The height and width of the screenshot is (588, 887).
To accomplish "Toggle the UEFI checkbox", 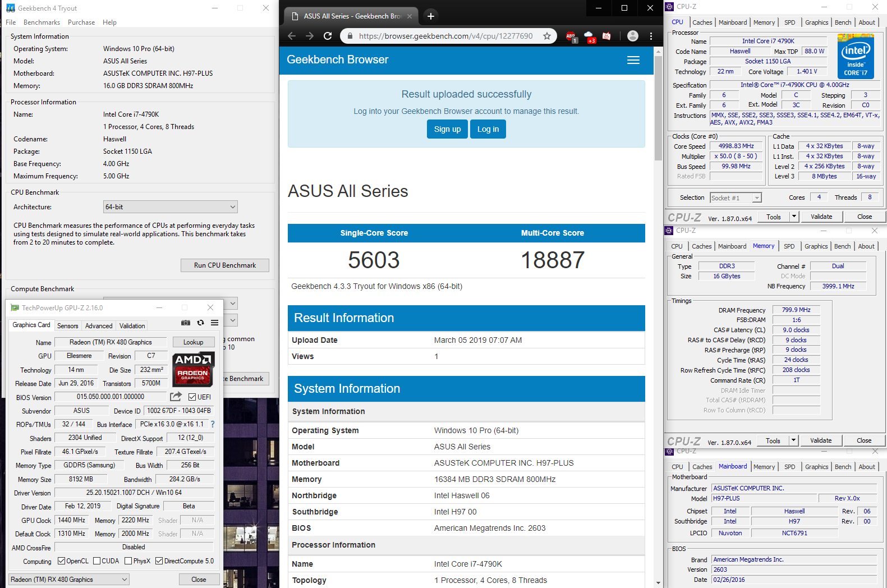I will click(x=192, y=397).
